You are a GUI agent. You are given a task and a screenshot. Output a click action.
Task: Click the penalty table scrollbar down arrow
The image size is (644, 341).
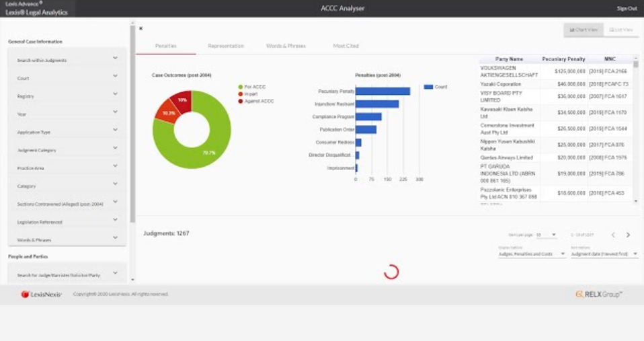pos(636,201)
